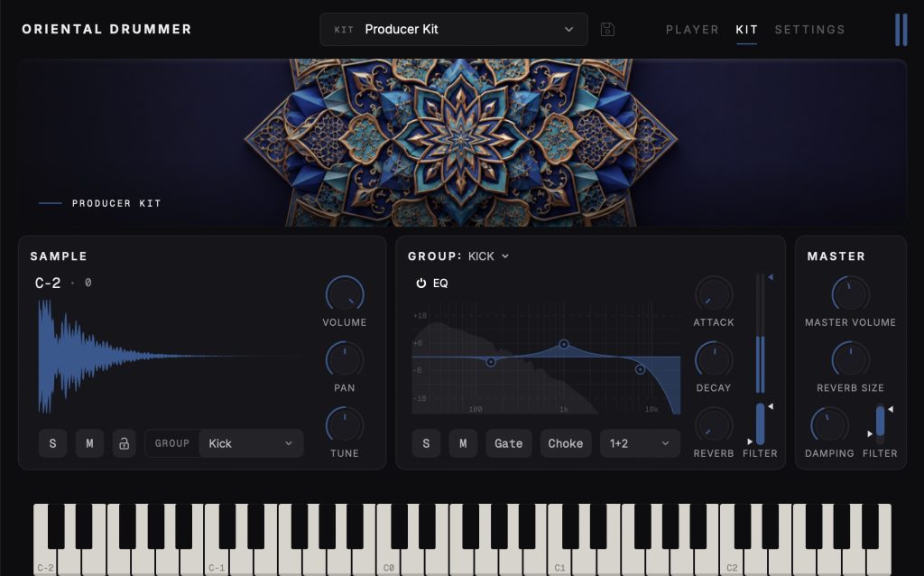924x576 pixels.
Task: Click the lock icon in Sample panel
Action: (124, 443)
